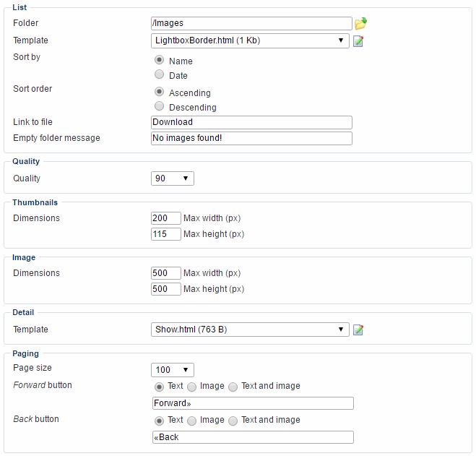The image size is (476, 456).
Task: Select Sort by Date radio button
Action: (x=160, y=74)
